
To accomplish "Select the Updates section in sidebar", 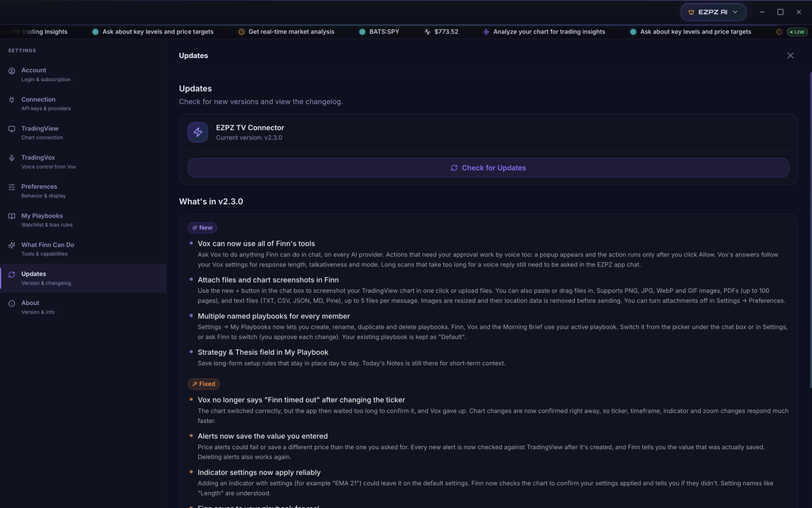I will coord(82,278).
